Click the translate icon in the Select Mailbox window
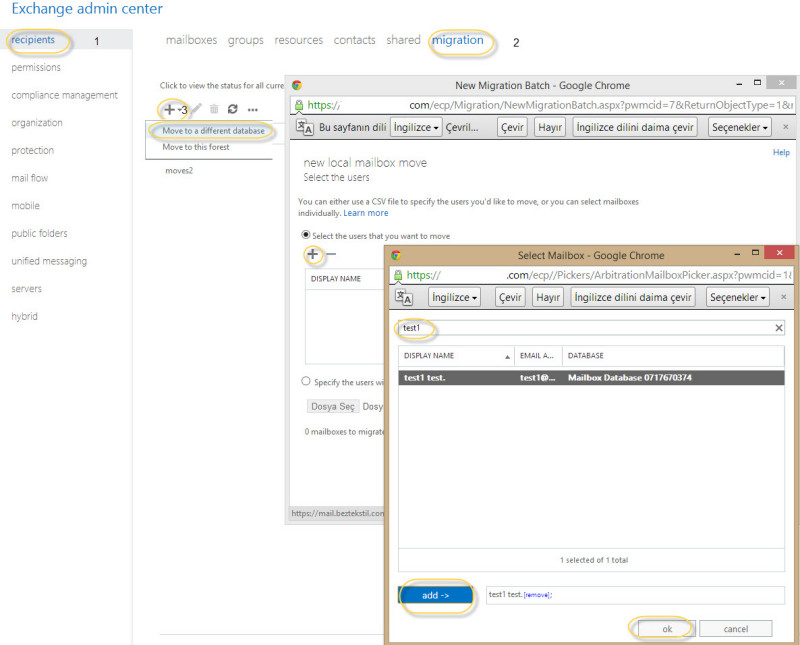Viewport: 800px width, 645px height. tap(404, 297)
